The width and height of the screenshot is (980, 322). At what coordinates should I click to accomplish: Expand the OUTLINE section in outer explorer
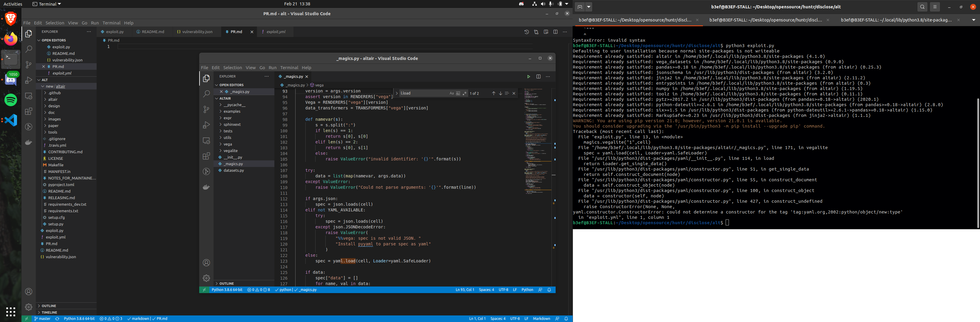click(49, 306)
